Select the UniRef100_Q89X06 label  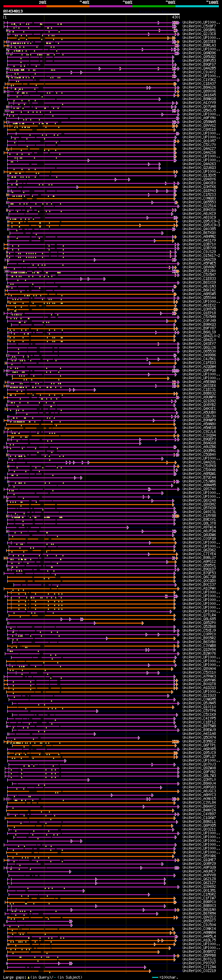point(199,91)
